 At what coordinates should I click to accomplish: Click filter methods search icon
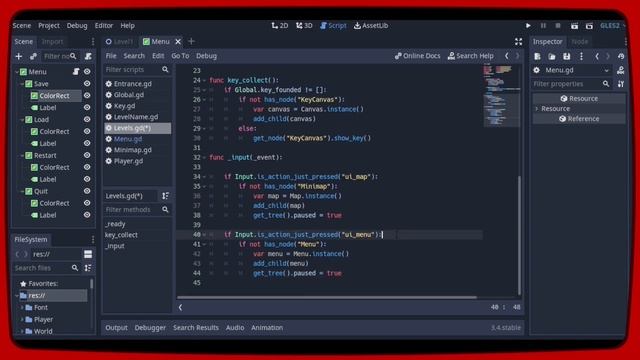tap(165, 209)
